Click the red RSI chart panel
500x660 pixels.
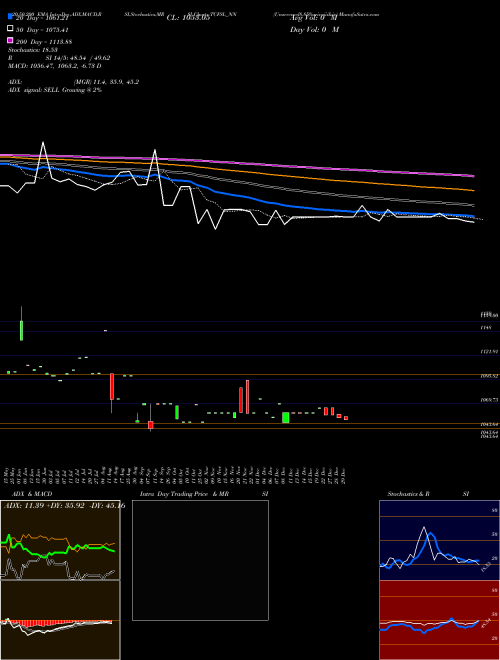point(439,620)
